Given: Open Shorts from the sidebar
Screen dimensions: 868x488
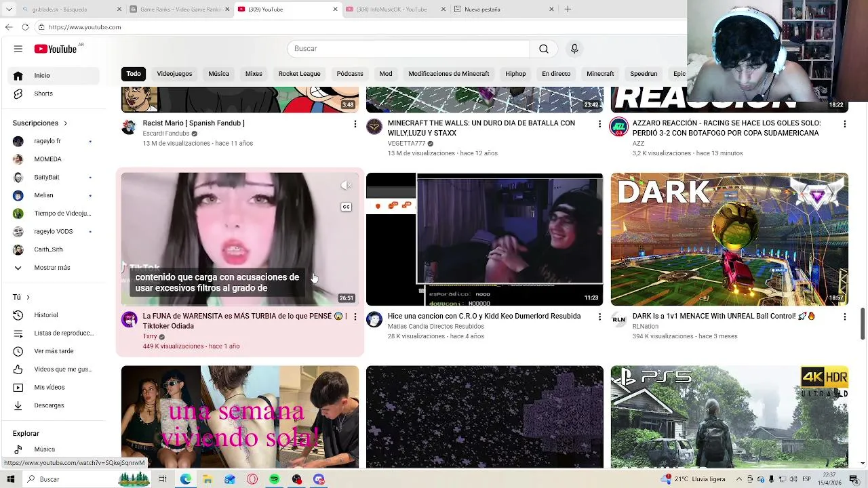Looking at the screenshot, I should click(54, 94).
